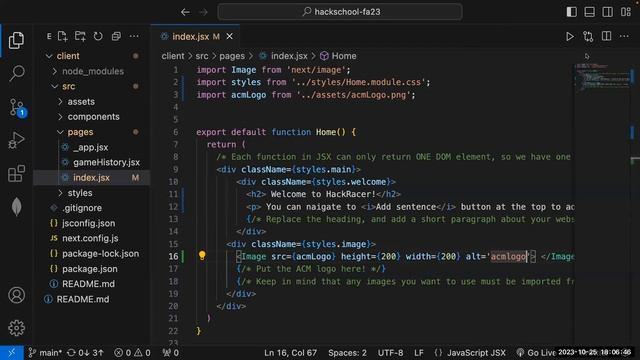Refresh the explorer file tree

(x=98, y=36)
